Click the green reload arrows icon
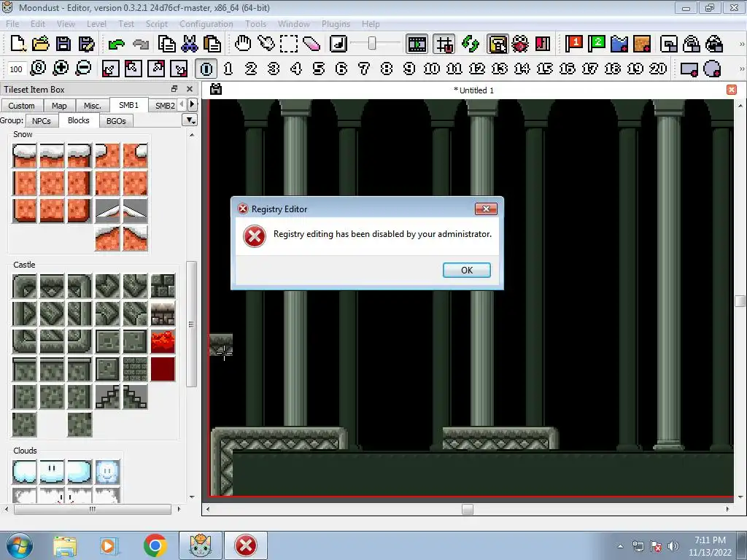The width and height of the screenshot is (747, 560). pyautogui.click(x=471, y=44)
